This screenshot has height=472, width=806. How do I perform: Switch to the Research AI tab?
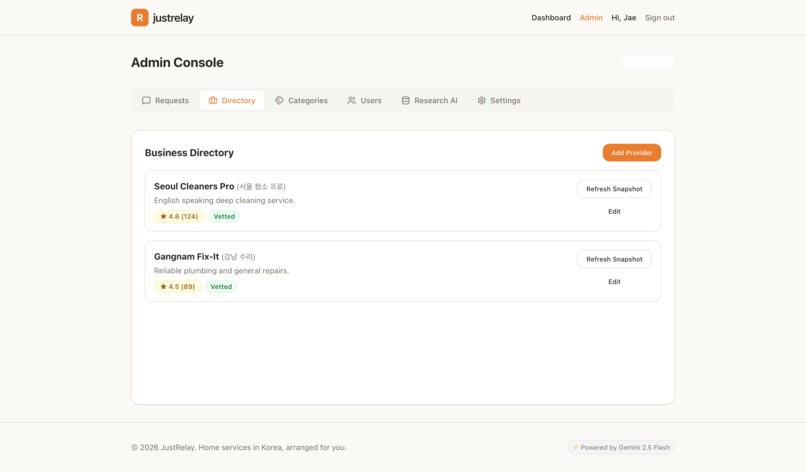[x=429, y=100]
